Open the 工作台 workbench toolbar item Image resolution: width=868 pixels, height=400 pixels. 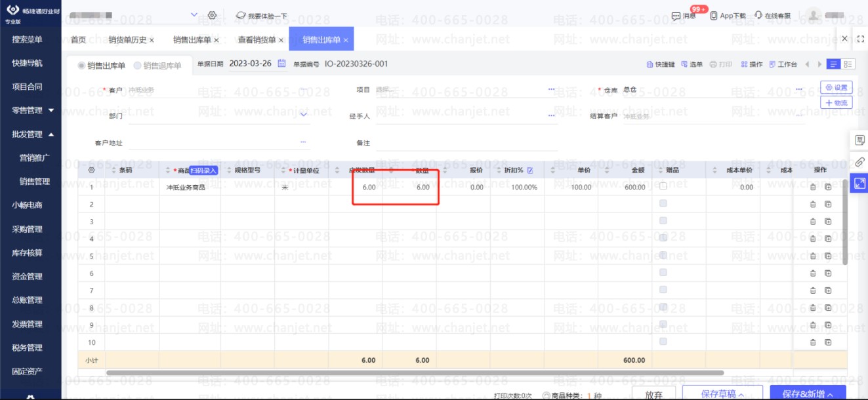tap(783, 64)
